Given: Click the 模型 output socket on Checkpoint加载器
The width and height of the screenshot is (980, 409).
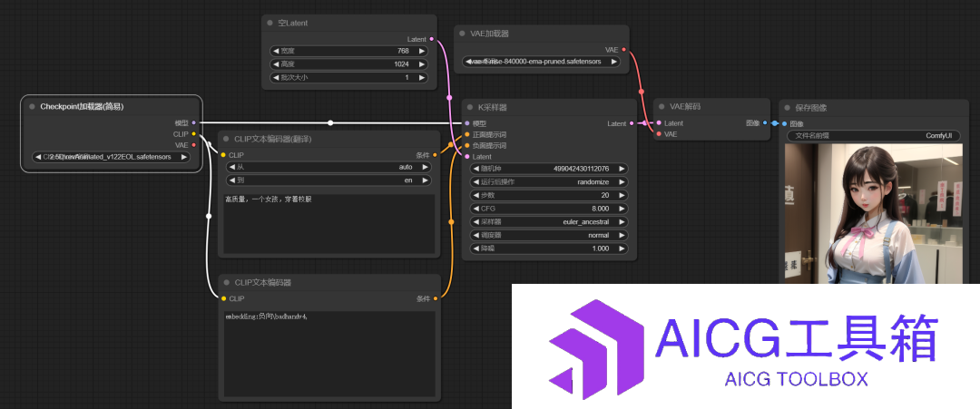Looking at the screenshot, I should [x=194, y=123].
